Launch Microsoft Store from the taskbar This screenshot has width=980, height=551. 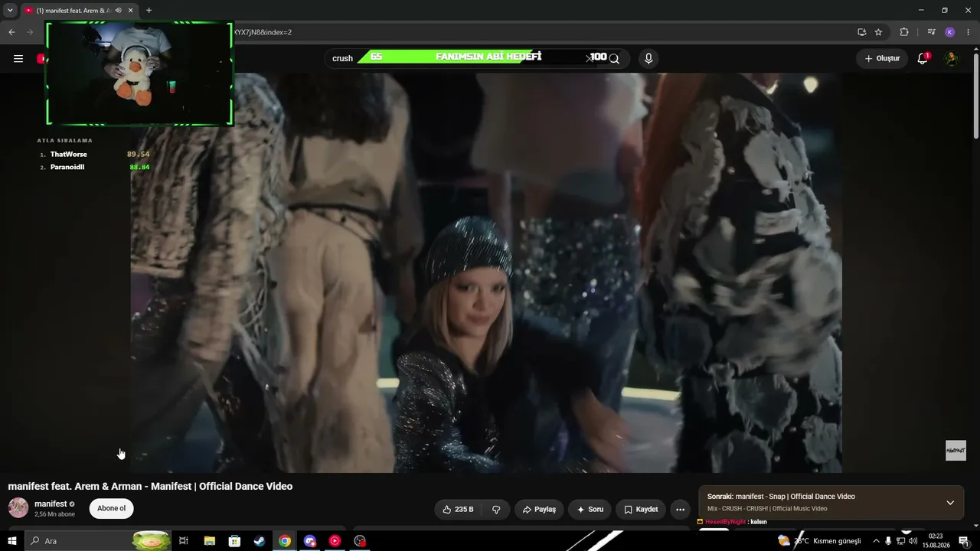pyautogui.click(x=234, y=541)
